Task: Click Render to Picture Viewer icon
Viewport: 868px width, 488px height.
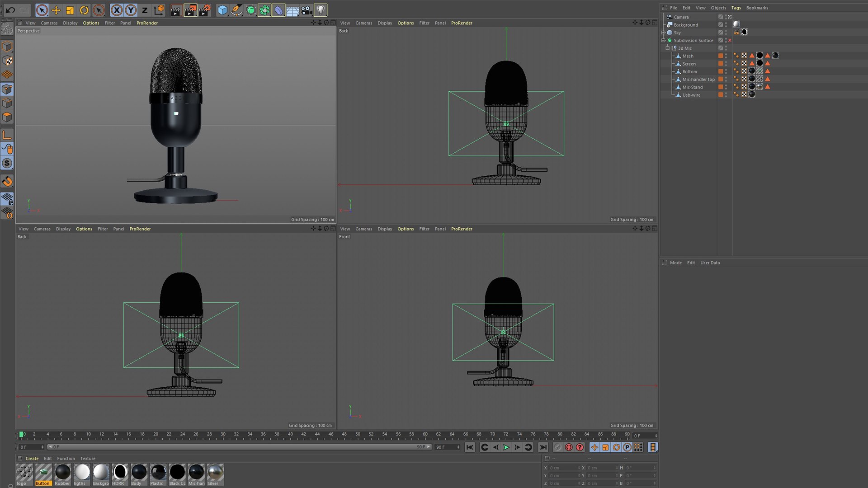Action: pyautogui.click(x=190, y=9)
